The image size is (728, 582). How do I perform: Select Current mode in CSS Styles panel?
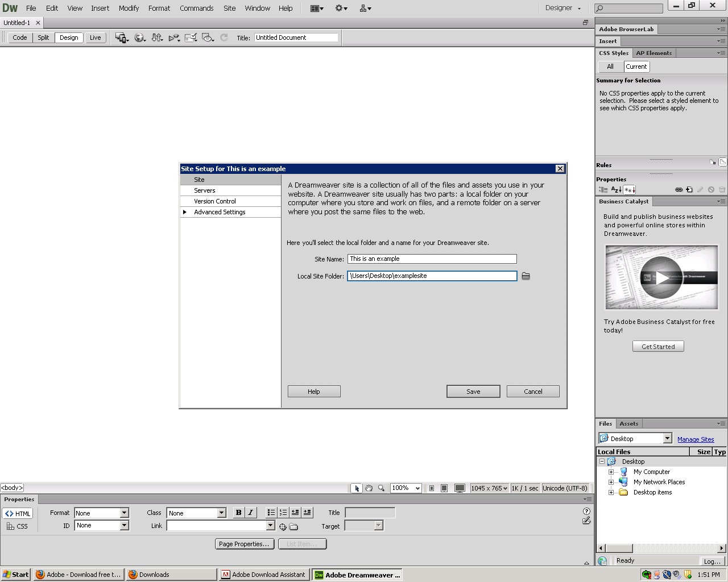point(636,66)
